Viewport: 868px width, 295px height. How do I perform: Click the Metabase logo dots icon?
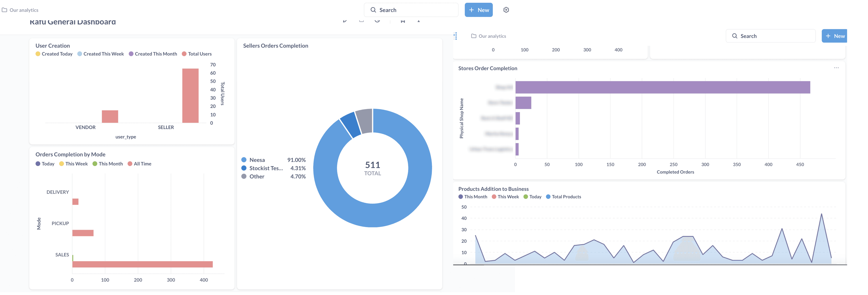tap(455, 36)
